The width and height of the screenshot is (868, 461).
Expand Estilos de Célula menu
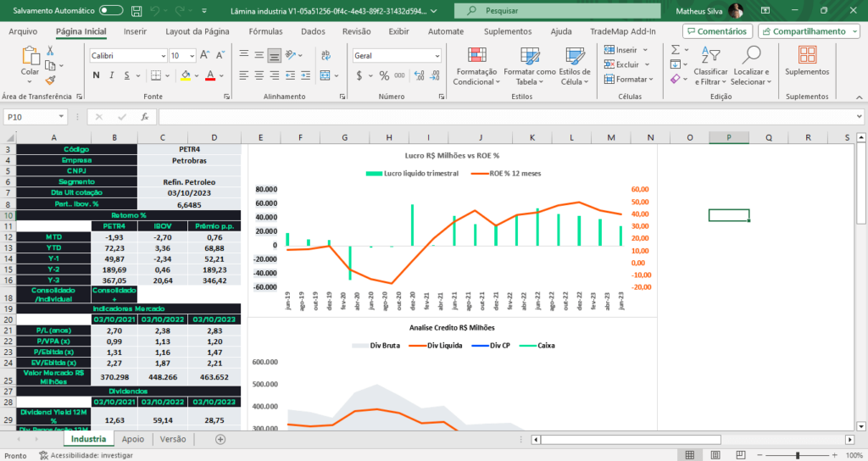click(575, 66)
